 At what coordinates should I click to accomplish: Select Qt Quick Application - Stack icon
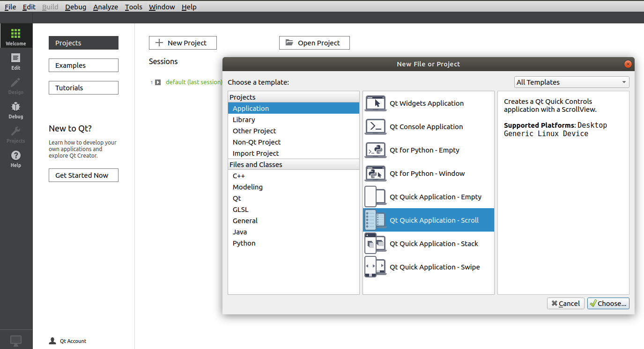tap(375, 244)
